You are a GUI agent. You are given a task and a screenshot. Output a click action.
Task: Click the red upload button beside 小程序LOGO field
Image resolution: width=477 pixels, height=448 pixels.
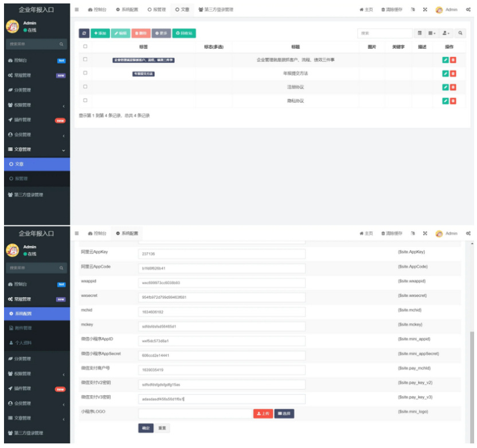pyautogui.click(x=263, y=414)
